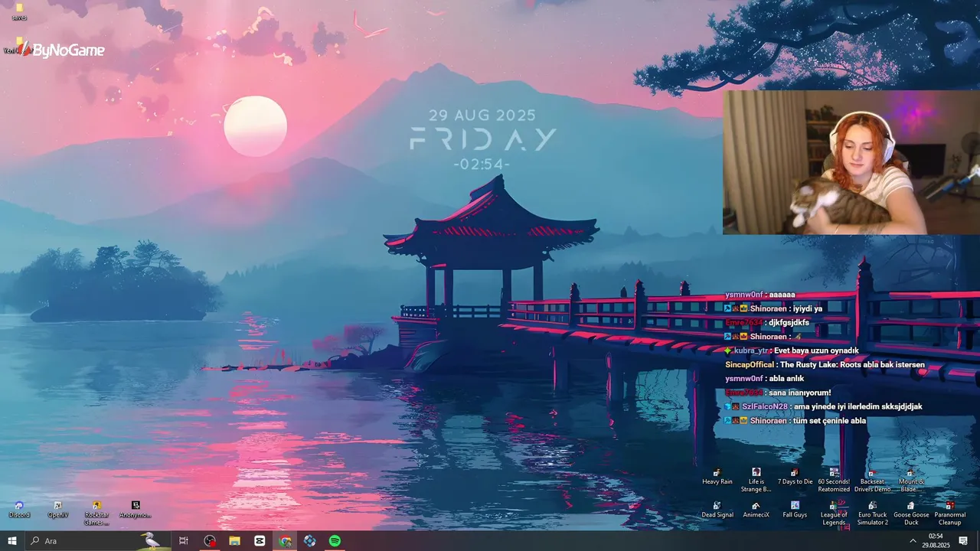Viewport: 980px width, 551px height.
Task: Click chat username SzlFalcoN28
Action: click(764, 407)
